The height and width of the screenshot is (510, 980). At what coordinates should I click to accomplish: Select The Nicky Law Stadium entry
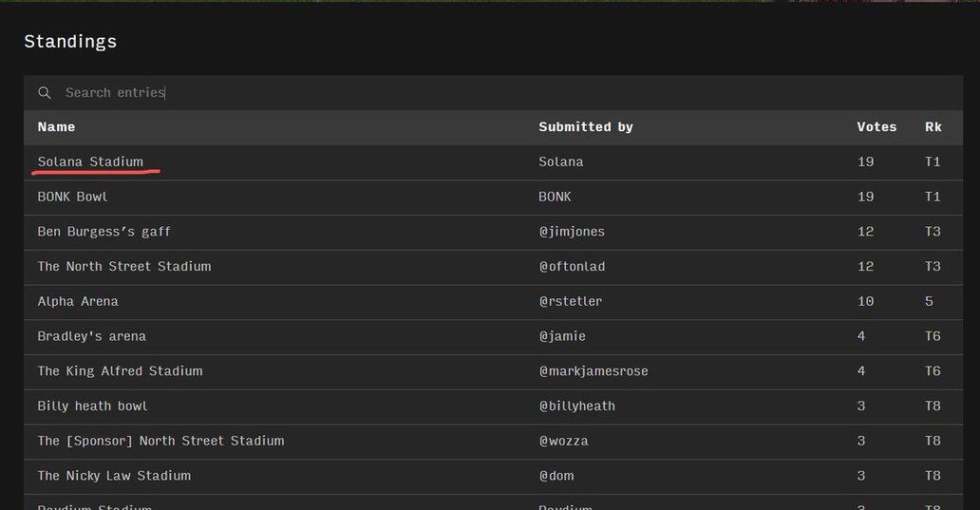tap(114, 476)
